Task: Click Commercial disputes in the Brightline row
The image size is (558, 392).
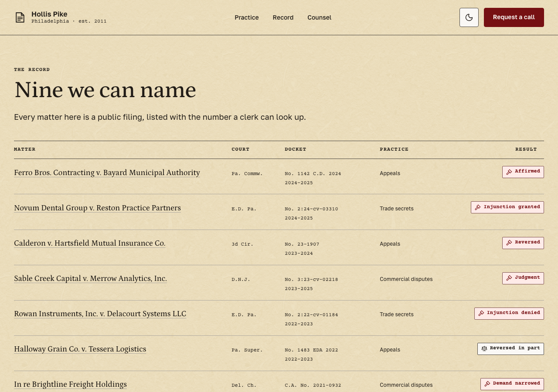Action: click(x=406, y=385)
